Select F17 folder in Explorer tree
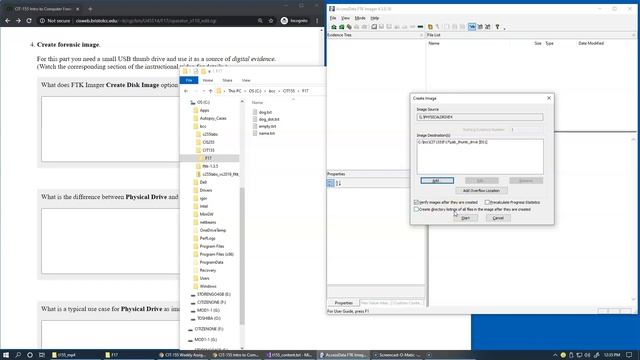 208,158
